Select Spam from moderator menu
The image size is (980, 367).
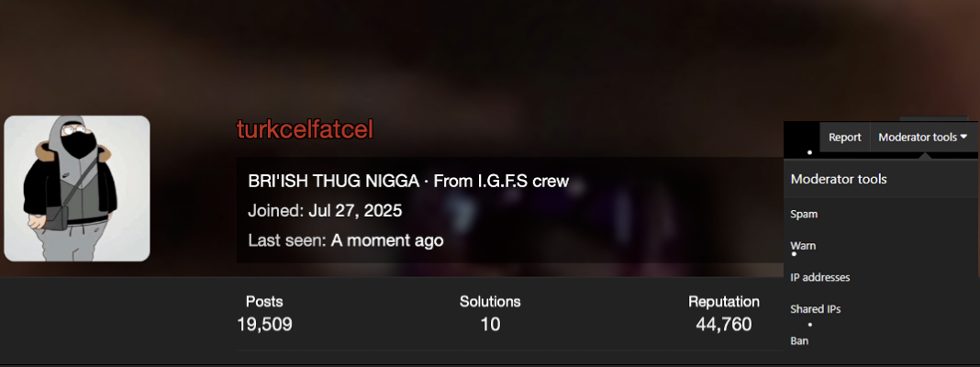[804, 214]
